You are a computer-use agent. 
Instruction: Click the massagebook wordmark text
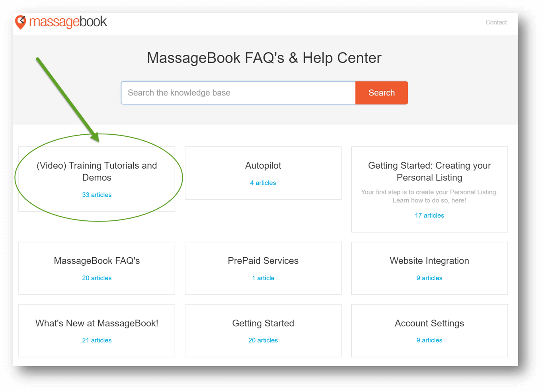tap(68, 22)
